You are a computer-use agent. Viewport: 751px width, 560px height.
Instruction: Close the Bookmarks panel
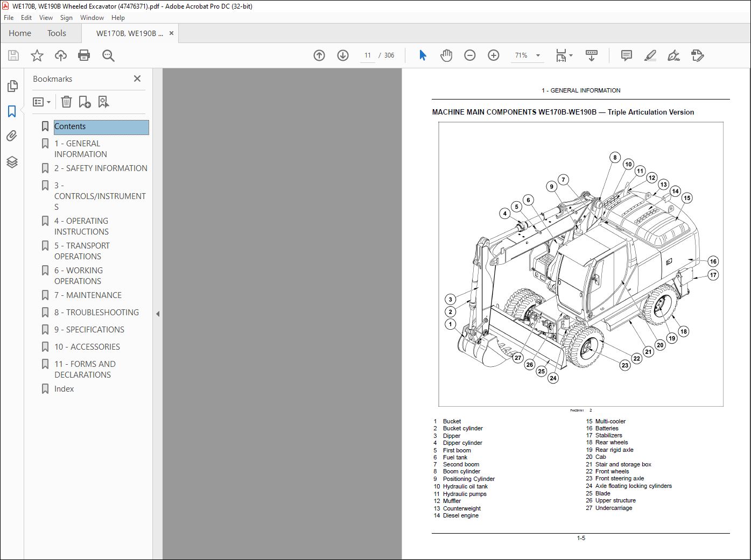point(137,79)
